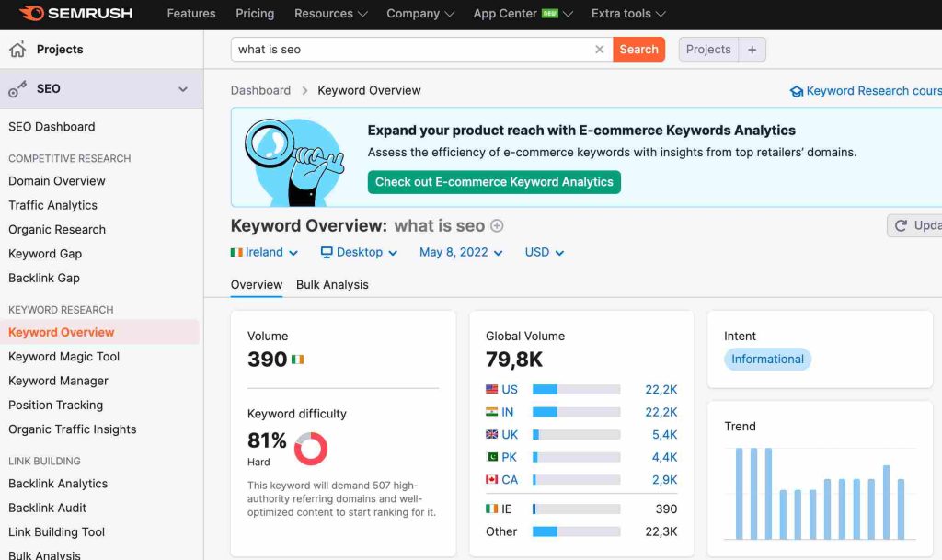Click the keyword difficulty donut chart
This screenshot has width=942, height=560.
point(311,449)
